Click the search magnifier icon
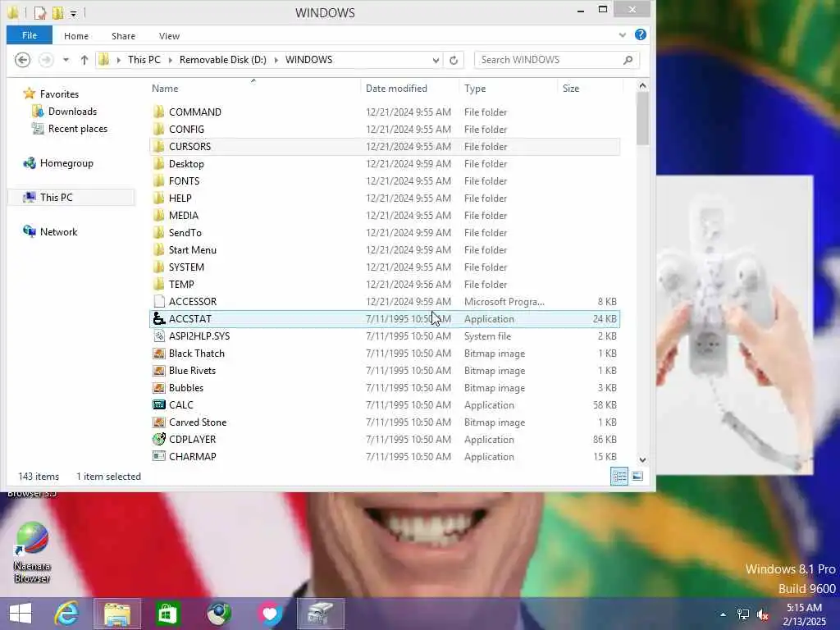This screenshot has height=630, width=840. click(628, 60)
